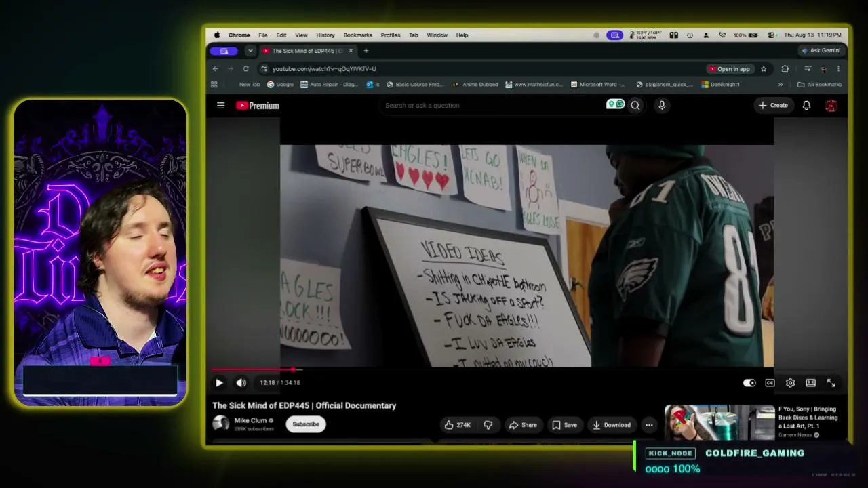Mute the video volume

click(241, 383)
